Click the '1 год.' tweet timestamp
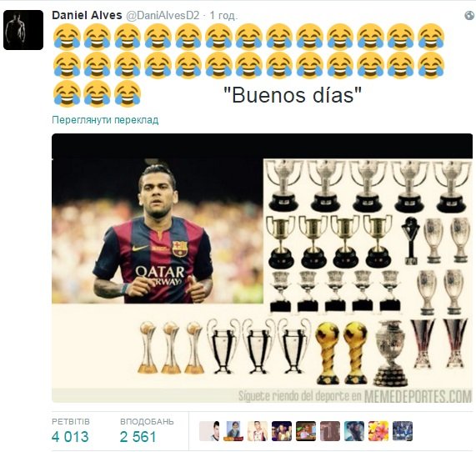Screen dimensions: 476x452 click(x=223, y=16)
